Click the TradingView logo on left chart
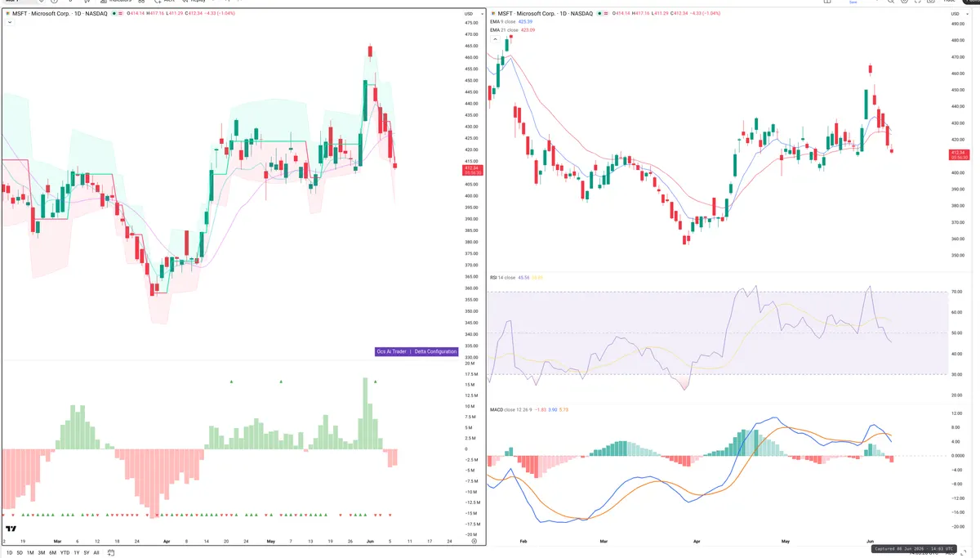Image resolution: width=980 pixels, height=558 pixels. pos(11,529)
